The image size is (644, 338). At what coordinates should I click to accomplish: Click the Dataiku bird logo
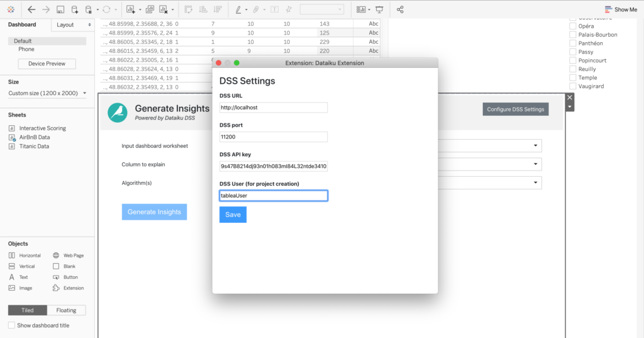tap(118, 113)
